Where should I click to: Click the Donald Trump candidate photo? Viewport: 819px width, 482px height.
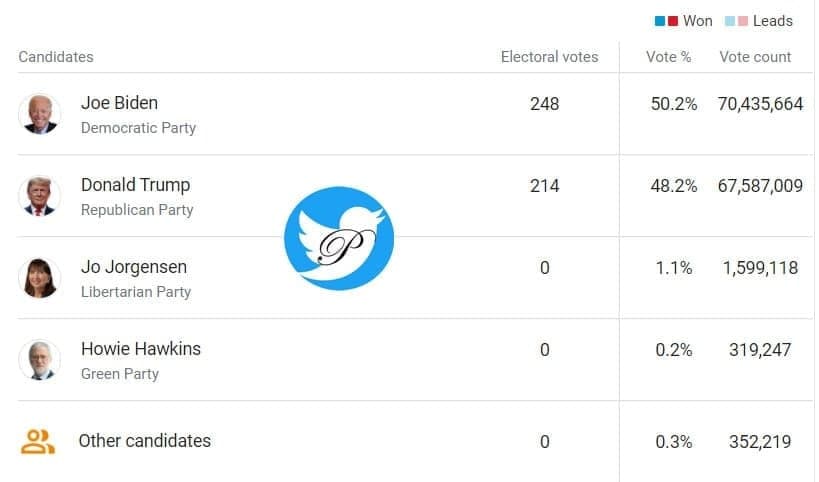39,195
